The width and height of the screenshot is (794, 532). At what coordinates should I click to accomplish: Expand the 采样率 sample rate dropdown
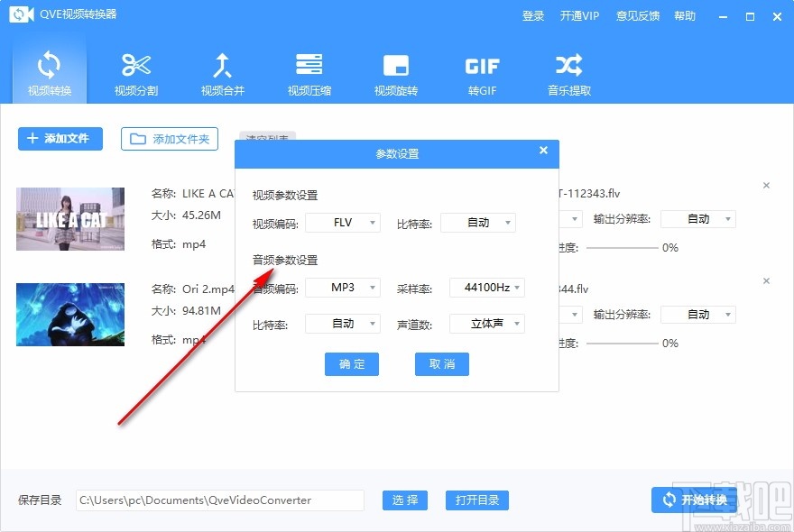point(487,288)
